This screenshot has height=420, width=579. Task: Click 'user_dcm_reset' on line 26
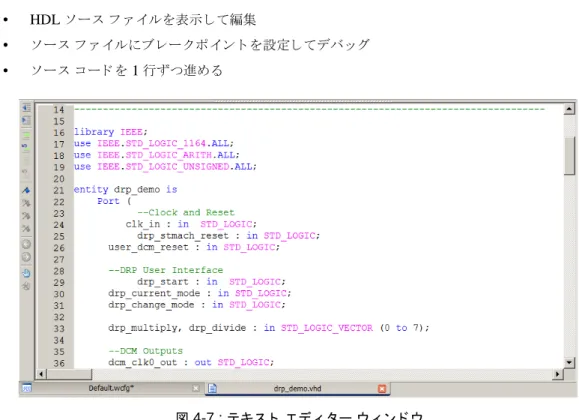click(x=148, y=247)
